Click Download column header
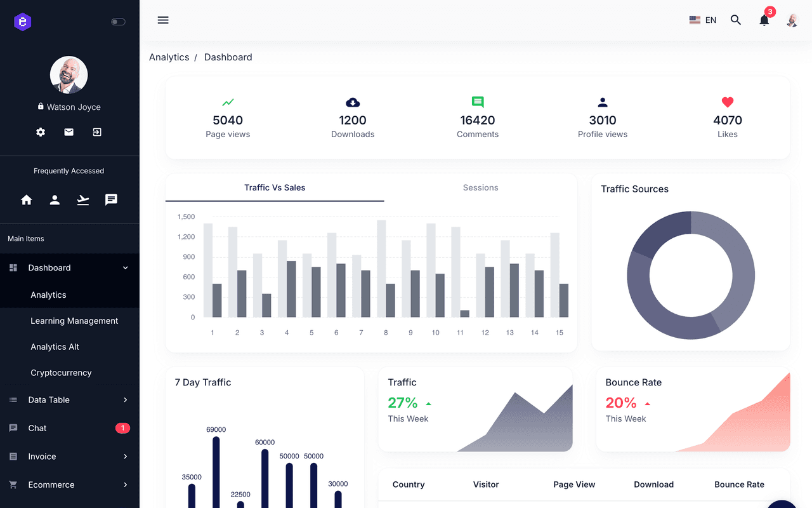Viewport: 812px width, 508px height. (653, 485)
